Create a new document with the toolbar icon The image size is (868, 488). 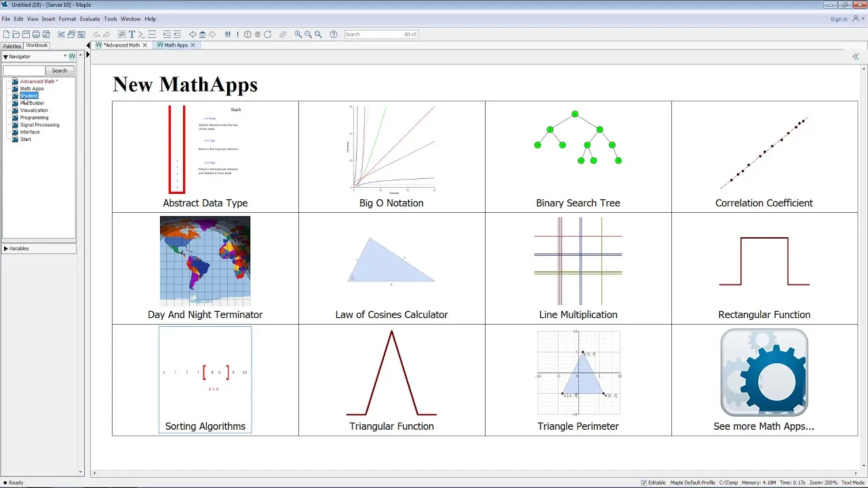click(6, 34)
